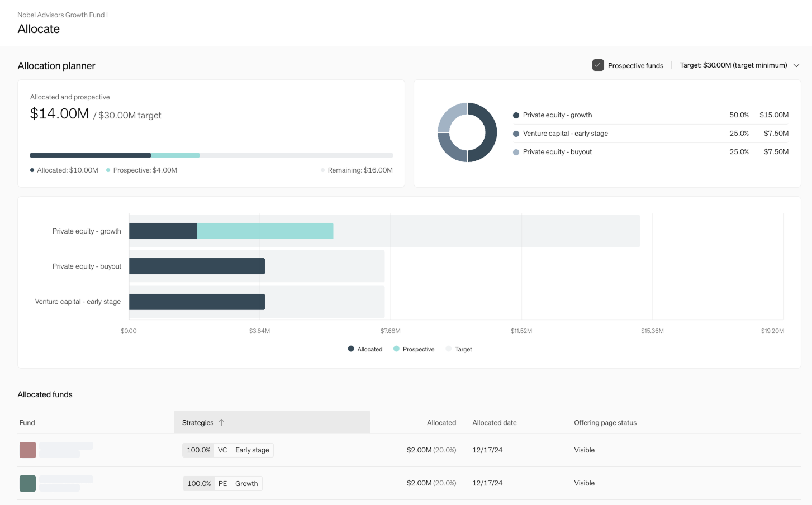Click the allocated portion of progress bar
The height and width of the screenshot is (505, 812).
[90, 155]
